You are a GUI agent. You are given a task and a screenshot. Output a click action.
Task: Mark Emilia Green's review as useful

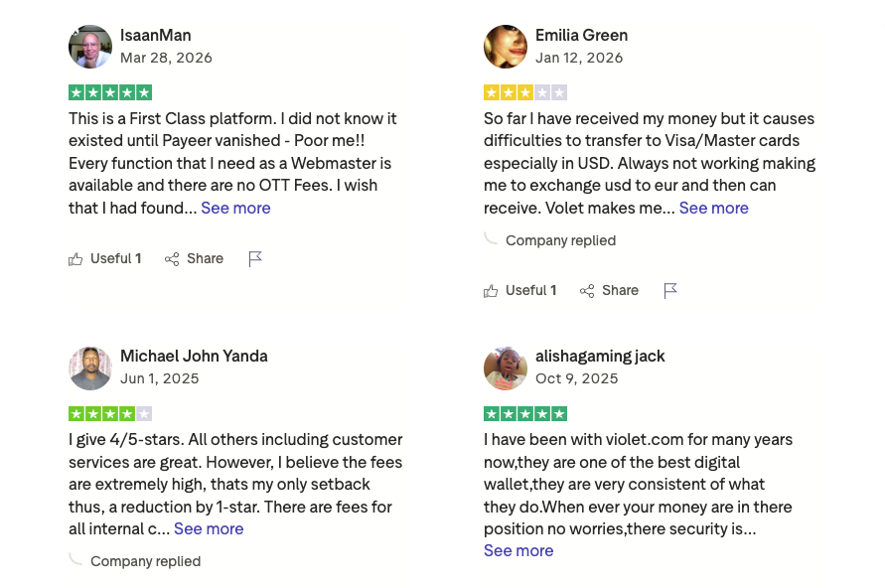click(519, 291)
